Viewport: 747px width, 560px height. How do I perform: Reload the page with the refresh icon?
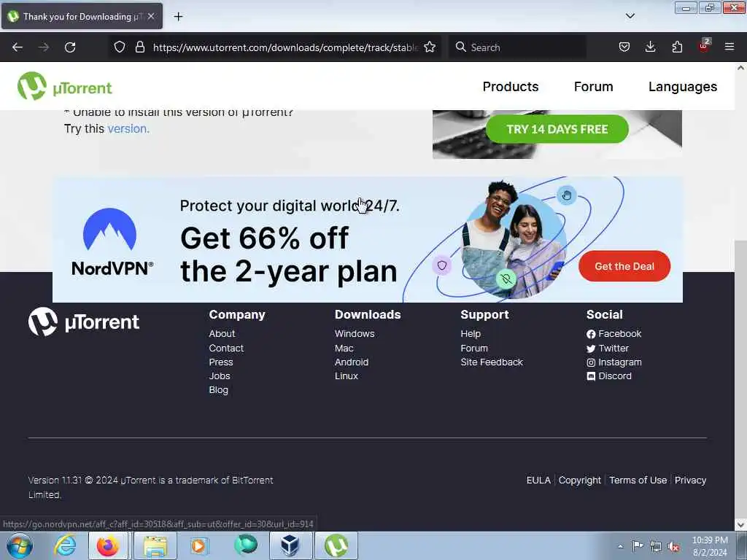pyautogui.click(x=70, y=47)
